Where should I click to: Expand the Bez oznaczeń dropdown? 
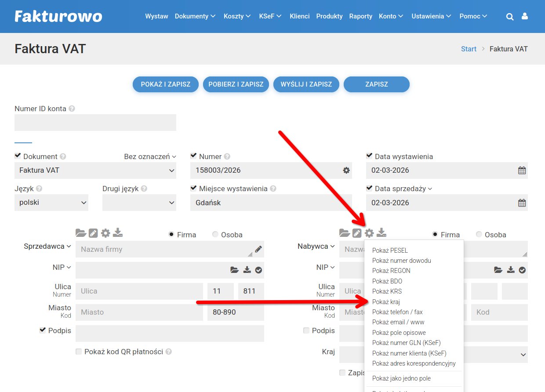coord(150,156)
